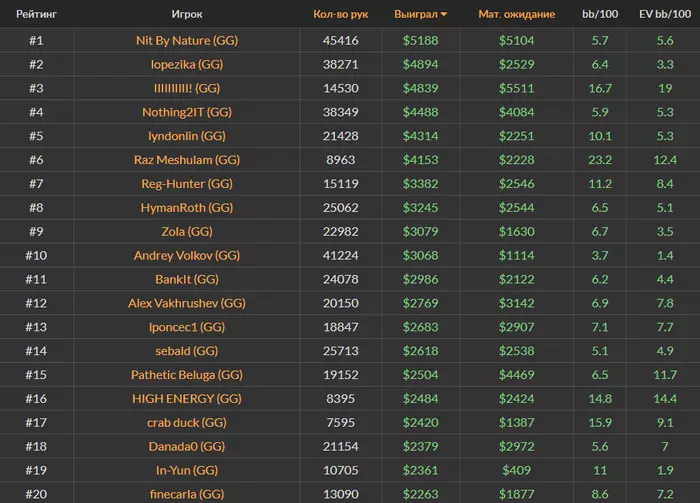Open player Nit By Nature (GG)
This screenshot has height=503, width=700.
tap(187, 41)
